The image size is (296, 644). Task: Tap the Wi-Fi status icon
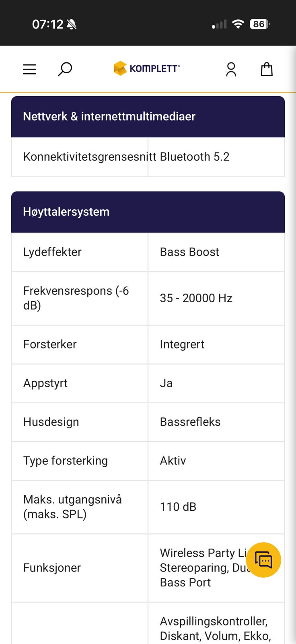point(238,24)
